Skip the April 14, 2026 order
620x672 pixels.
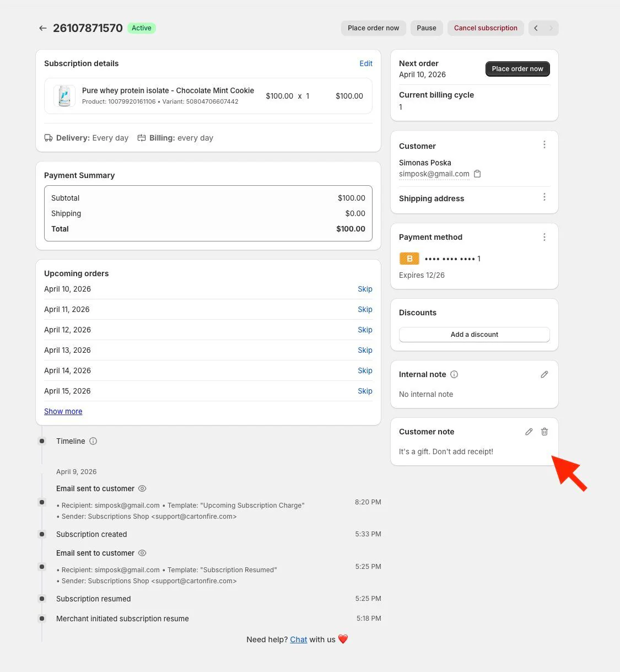click(365, 370)
